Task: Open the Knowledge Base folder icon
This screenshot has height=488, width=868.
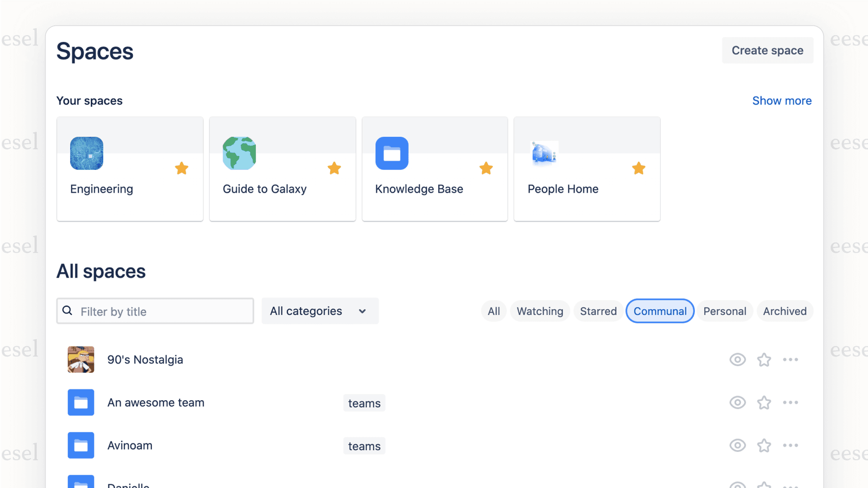Action: tap(392, 153)
